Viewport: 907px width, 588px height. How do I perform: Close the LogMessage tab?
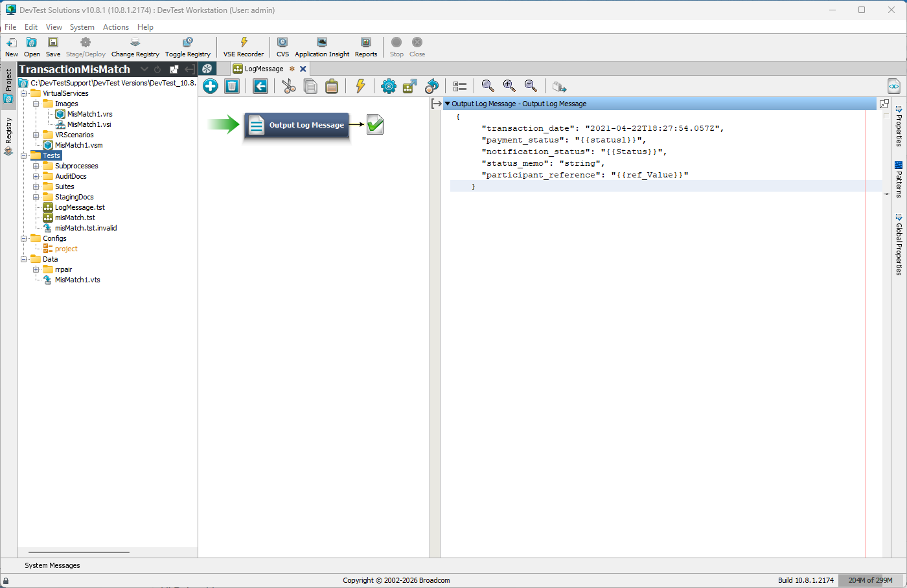click(x=303, y=69)
